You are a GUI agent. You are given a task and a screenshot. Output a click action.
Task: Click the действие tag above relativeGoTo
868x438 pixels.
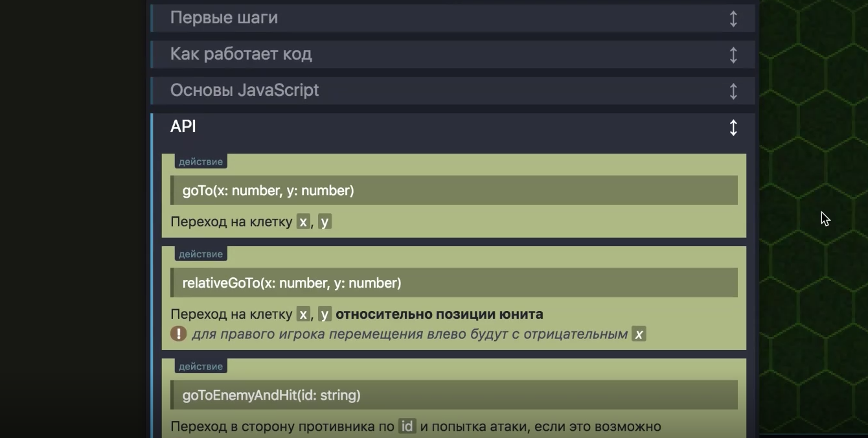pos(201,254)
